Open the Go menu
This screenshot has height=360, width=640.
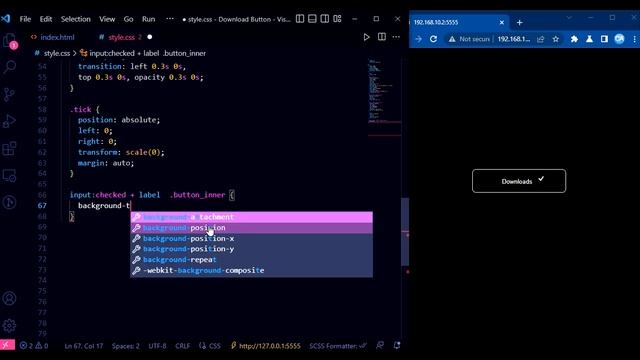point(129,19)
